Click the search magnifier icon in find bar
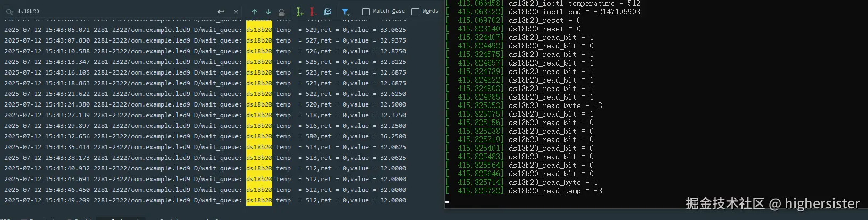This screenshot has height=220, width=868. coord(10,11)
